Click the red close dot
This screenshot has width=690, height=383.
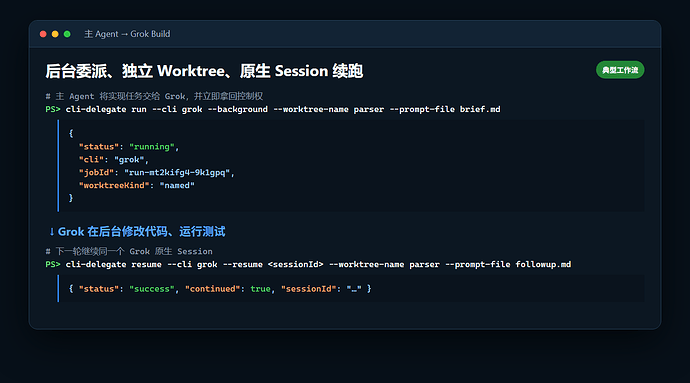43,34
